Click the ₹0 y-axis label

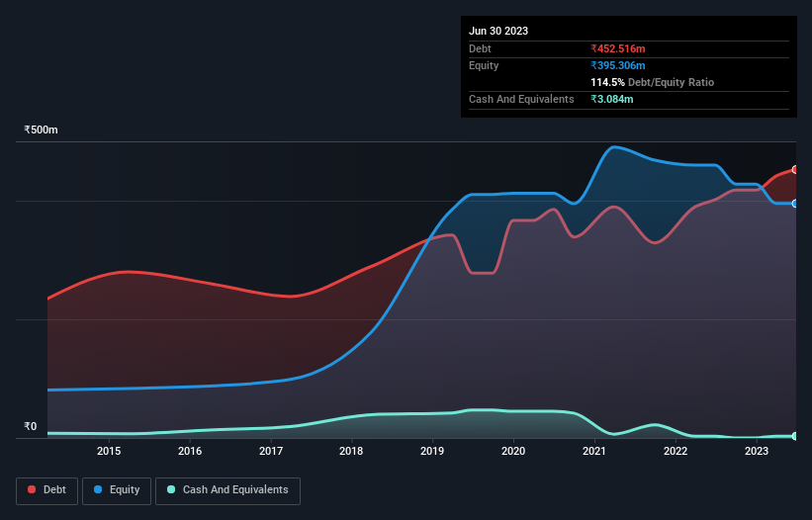pos(31,426)
